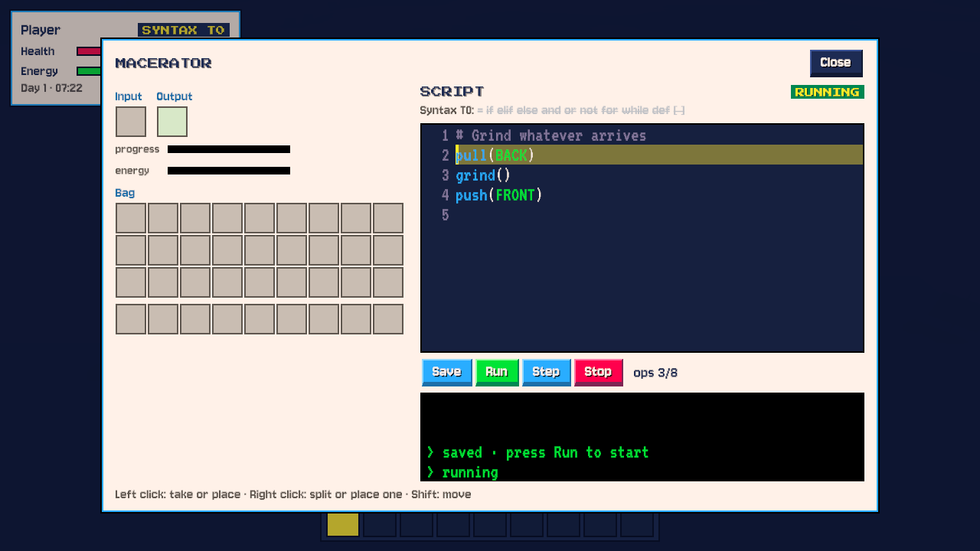The height and width of the screenshot is (551, 980).
Task: Click the ops 3/8 counter
Action: pyautogui.click(x=655, y=373)
